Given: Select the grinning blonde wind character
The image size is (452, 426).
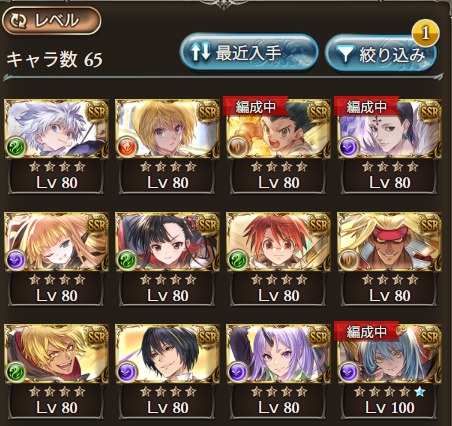Looking at the screenshot, I should pos(56,371).
